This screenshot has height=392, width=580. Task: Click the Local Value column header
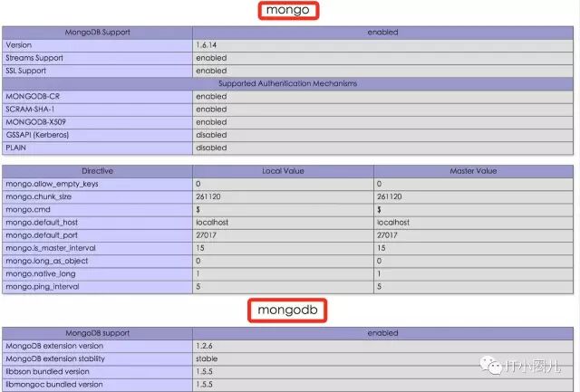tap(283, 171)
